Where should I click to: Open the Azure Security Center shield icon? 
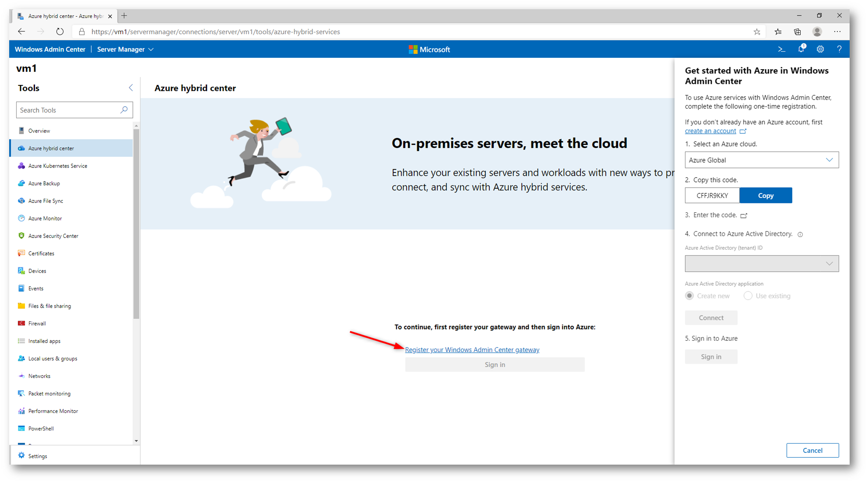coord(21,235)
